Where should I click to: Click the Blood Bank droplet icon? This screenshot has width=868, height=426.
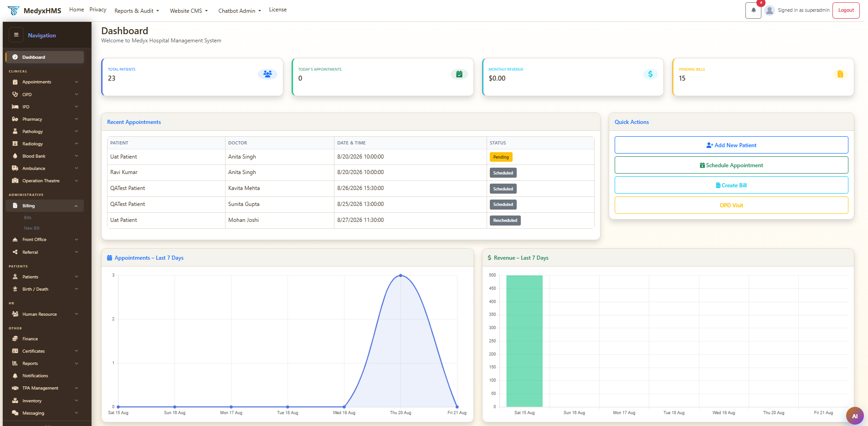[x=15, y=156]
